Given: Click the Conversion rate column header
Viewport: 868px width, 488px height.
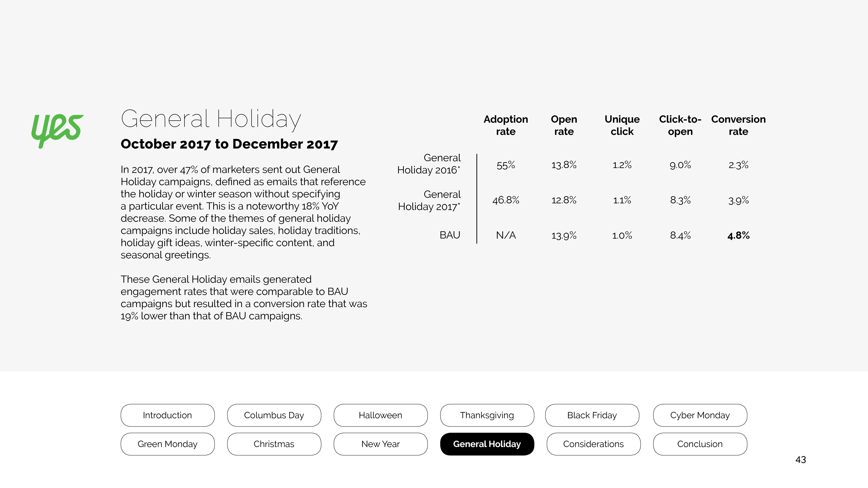Looking at the screenshot, I should (738, 125).
